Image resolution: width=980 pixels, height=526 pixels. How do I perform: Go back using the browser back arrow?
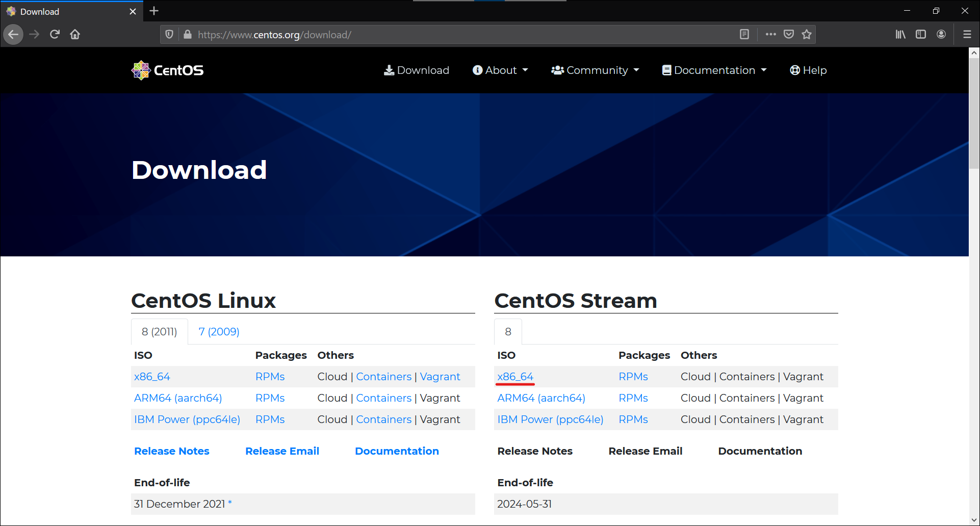coord(13,35)
